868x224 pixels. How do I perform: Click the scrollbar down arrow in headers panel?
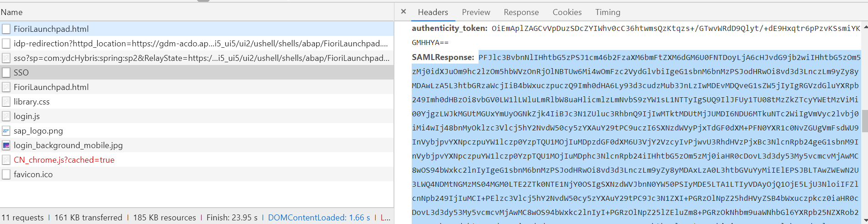865,220
